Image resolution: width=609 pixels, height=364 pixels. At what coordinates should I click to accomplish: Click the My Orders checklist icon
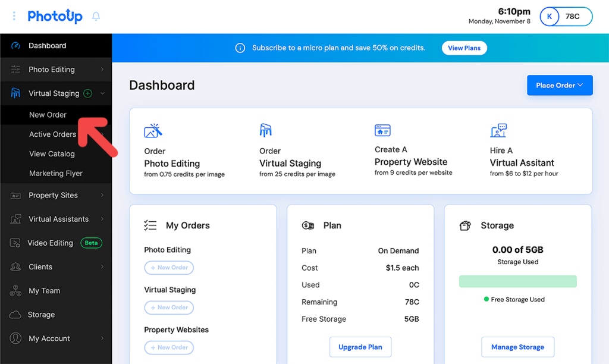point(150,225)
